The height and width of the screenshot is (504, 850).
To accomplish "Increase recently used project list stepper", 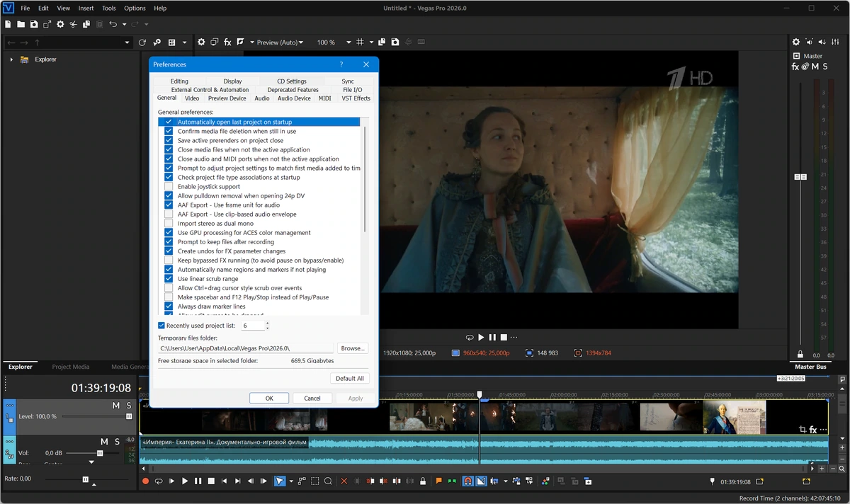I will point(267,323).
